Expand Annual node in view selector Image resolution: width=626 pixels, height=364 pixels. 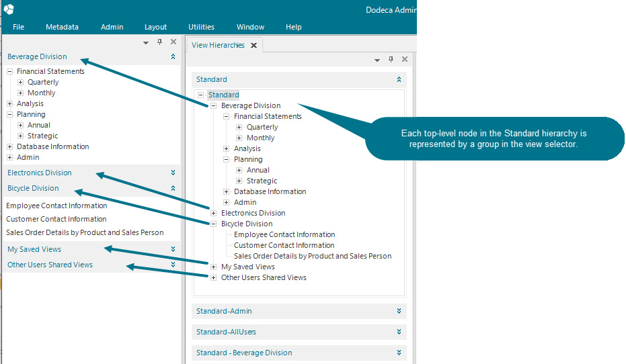tap(20, 126)
